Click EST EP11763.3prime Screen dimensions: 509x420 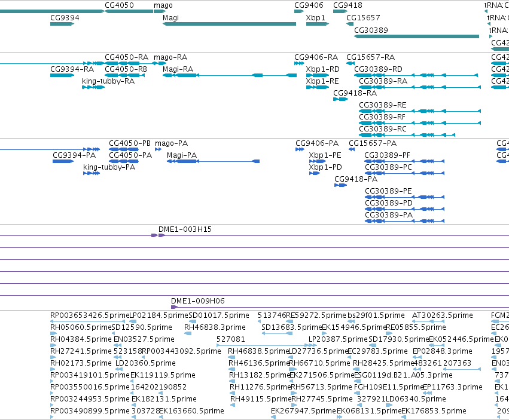point(453,387)
